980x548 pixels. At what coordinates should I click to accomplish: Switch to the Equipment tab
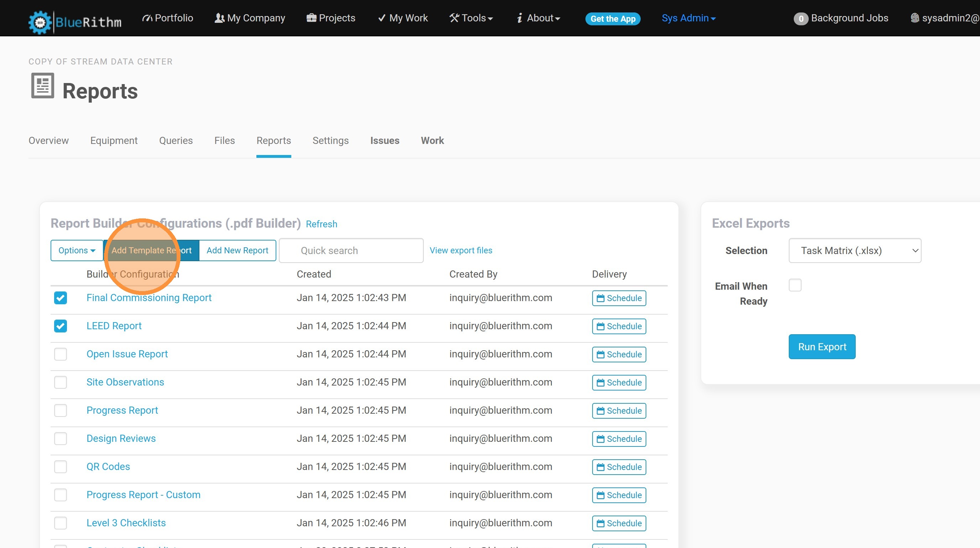tap(114, 140)
